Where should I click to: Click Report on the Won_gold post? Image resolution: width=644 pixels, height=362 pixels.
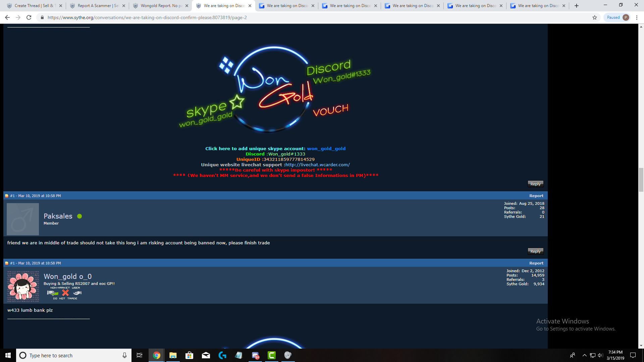(x=536, y=263)
